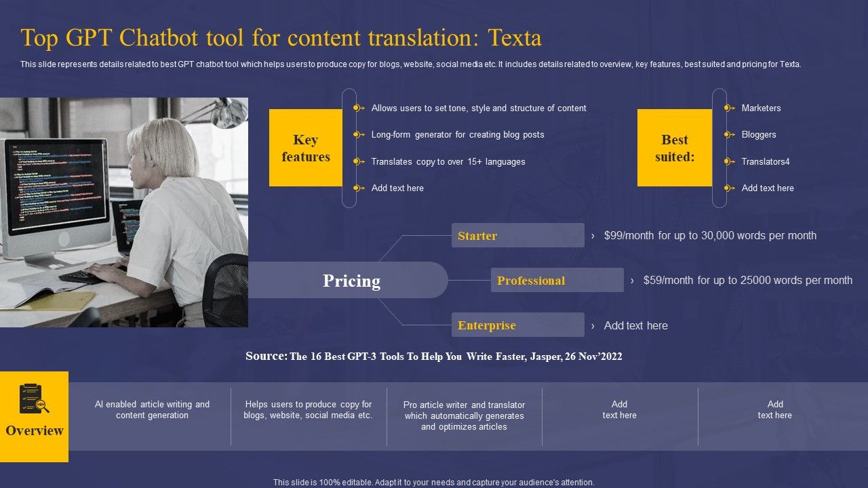This screenshot has height=488, width=868.
Task: Click chevron before Enterprise 'Add text here'
Action: click(x=593, y=326)
